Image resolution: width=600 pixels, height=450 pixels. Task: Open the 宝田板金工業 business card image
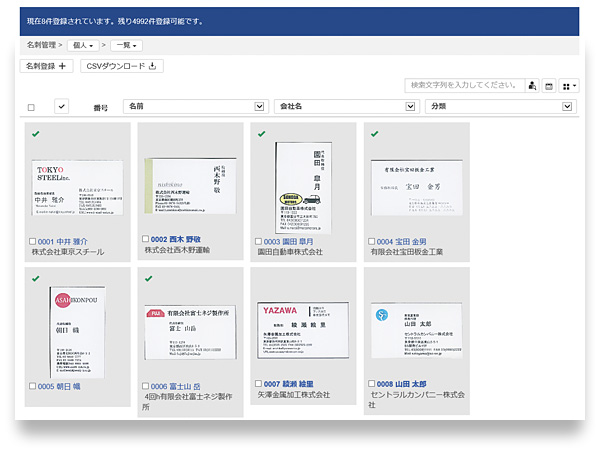[x=416, y=188]
